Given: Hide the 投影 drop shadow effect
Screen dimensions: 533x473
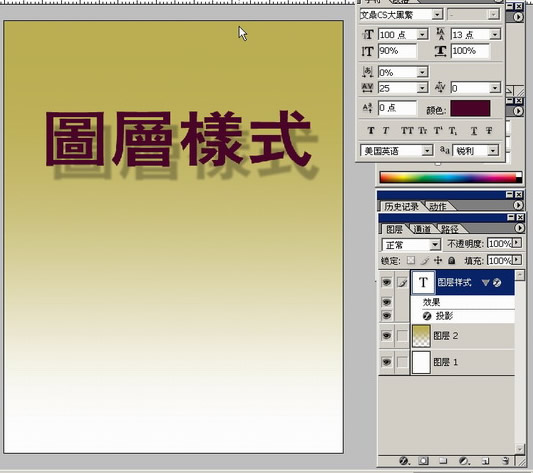Looking at the screenshot, I should click(x=386, y=316).
